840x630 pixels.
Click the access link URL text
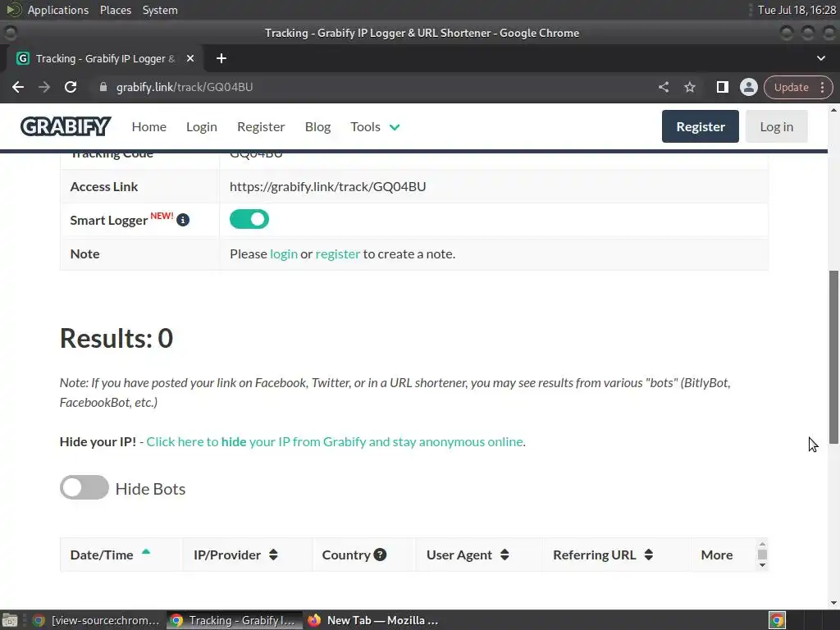tap(328, 186)
